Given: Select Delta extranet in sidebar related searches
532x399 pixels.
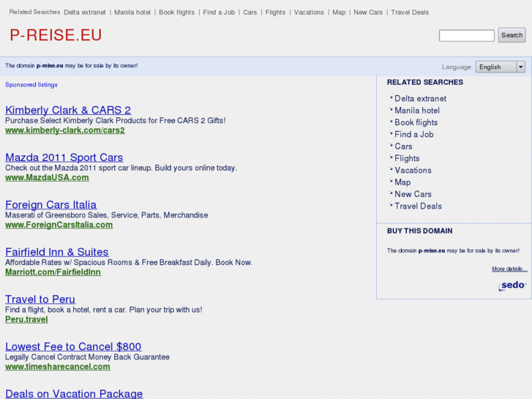Looking at the screenshot, I should [x=420, y=99].
